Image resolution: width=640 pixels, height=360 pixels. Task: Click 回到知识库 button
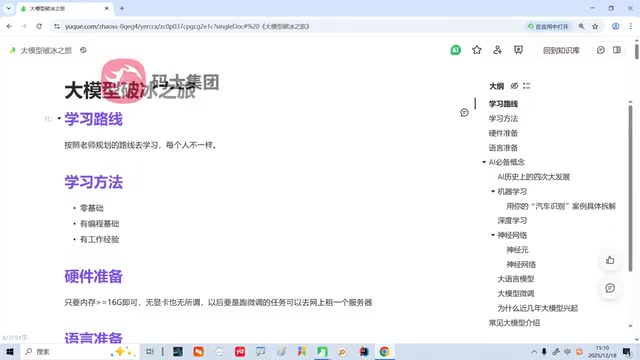[561, 50]
